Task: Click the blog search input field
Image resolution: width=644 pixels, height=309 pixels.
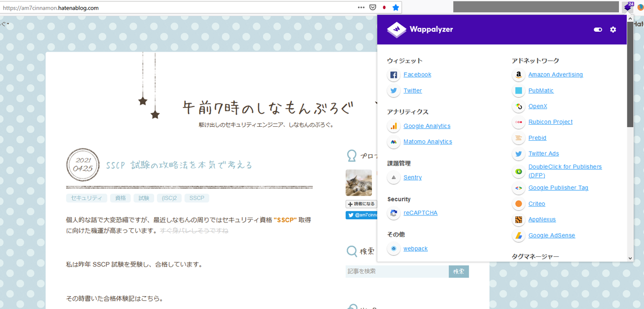Action: (397, 271)
